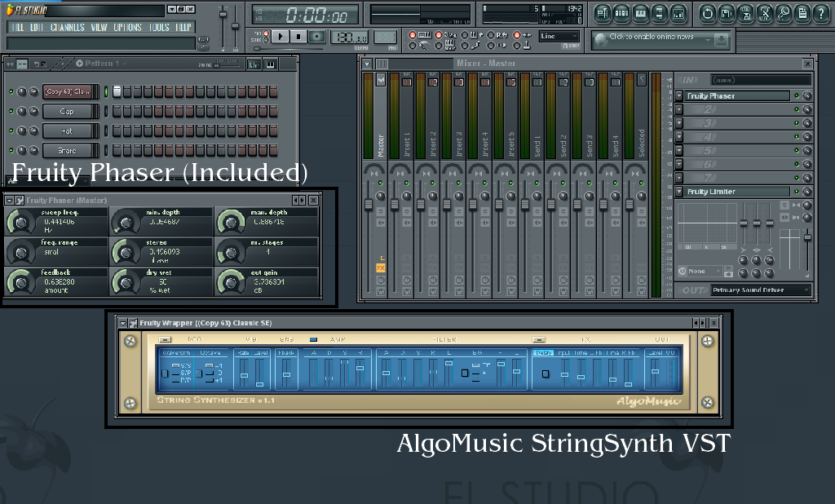The height and width of the screenshot is (504, 835).
Task: Open the step sequencer toolbar icon
Action: point(621,13)
